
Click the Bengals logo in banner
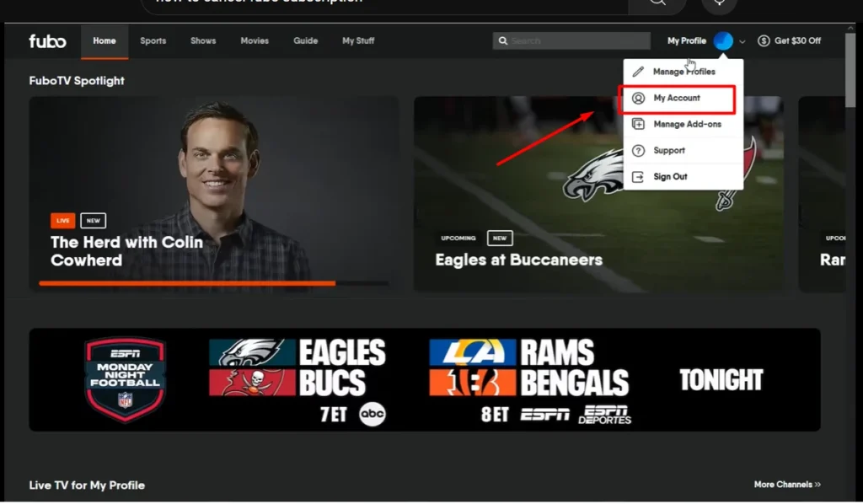point(473,383)
